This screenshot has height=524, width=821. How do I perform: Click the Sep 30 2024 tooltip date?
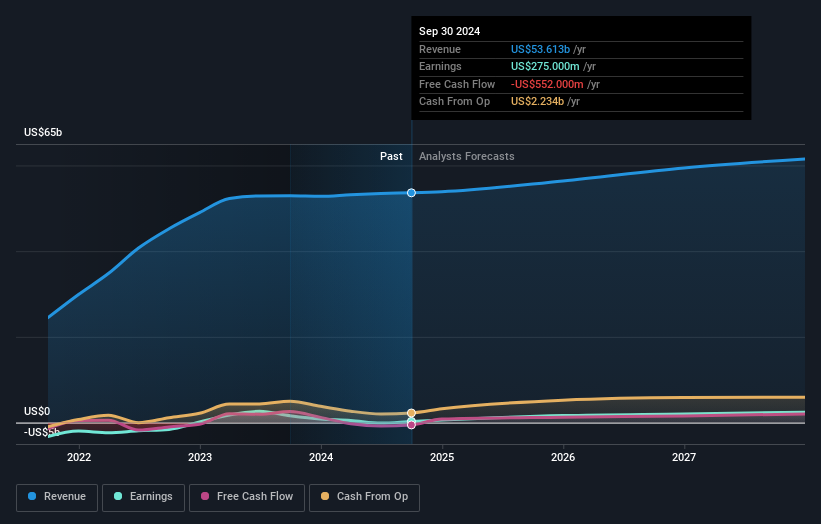coord(449,31)
